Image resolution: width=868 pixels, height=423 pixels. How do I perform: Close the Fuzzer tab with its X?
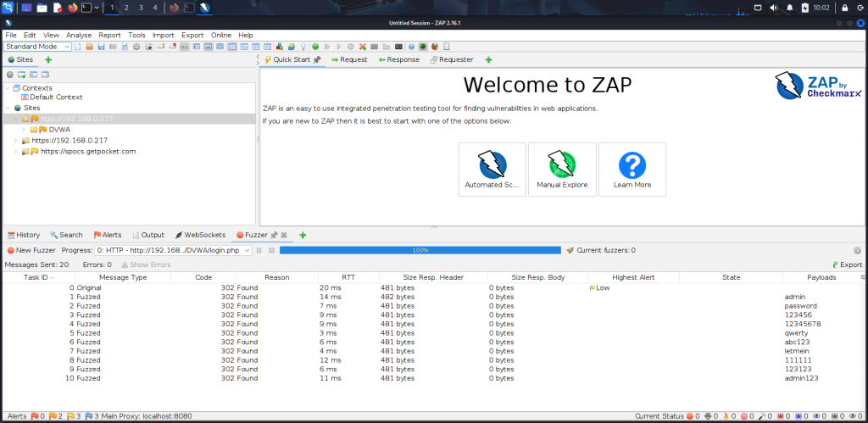point(284,235)
